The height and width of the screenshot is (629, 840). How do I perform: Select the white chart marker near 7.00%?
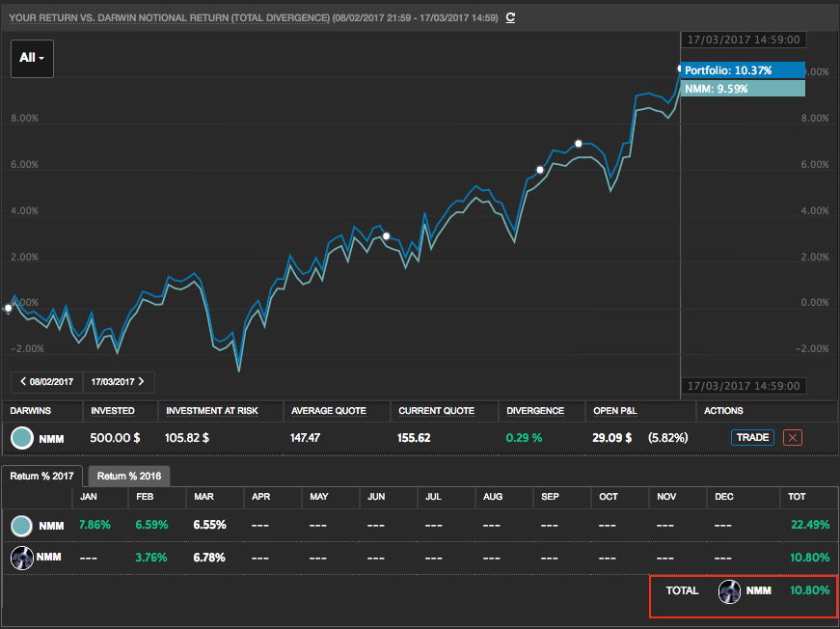579,144
